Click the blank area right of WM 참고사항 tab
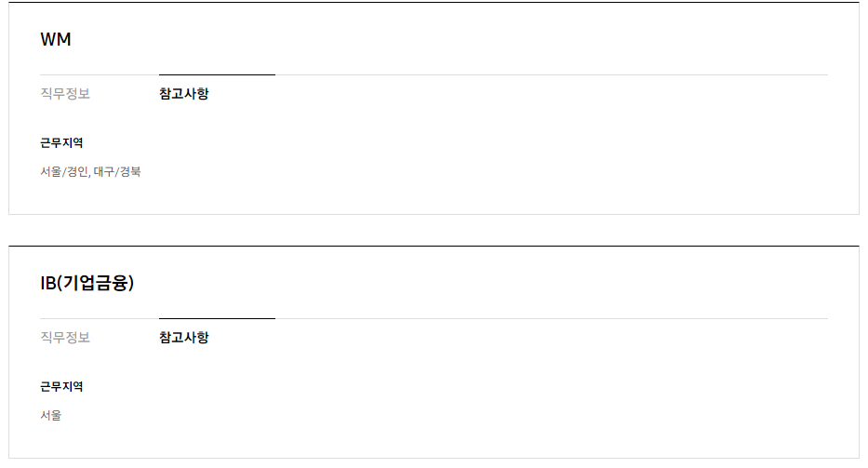 point(512,94)
